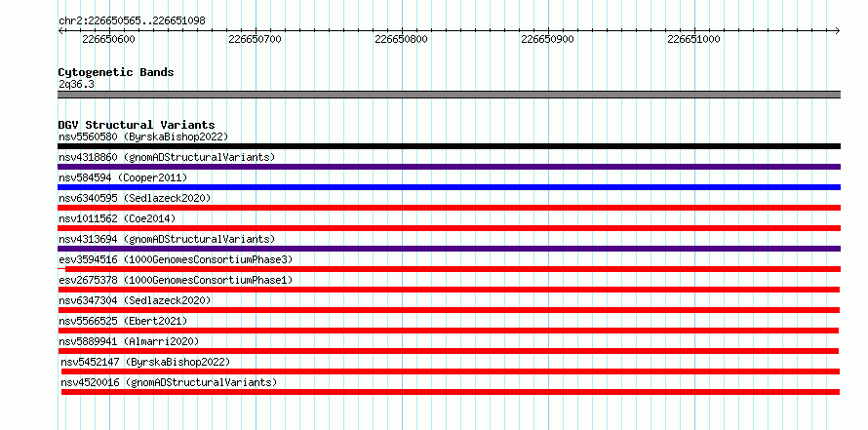This screenshot has width=868, height=430.
Task: Click the chr2:226650565..226651098 region label
Action: (132, 21)
